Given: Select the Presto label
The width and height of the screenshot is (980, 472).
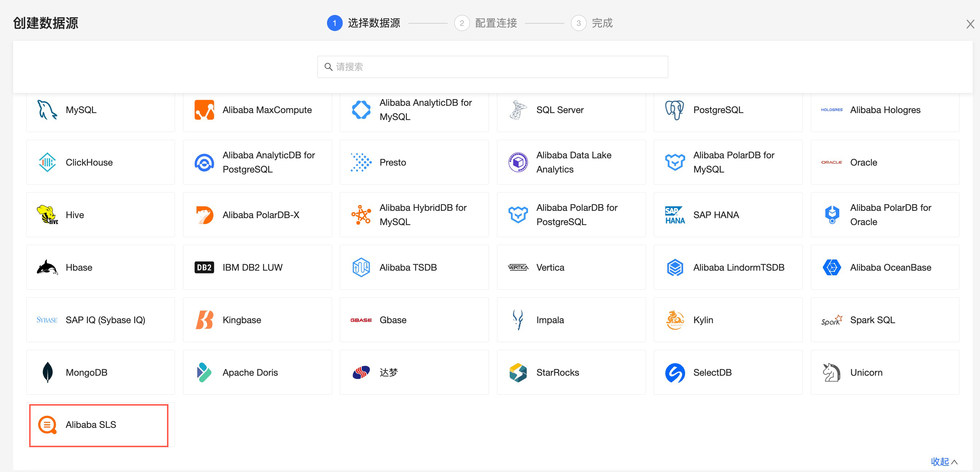Looking at the screenshot, I should [x=393, y=162].
